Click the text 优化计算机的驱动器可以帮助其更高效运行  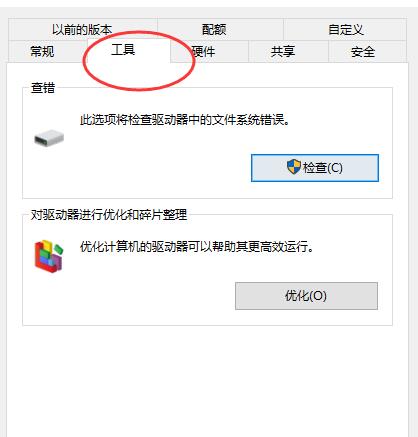pyautogui.click(x=197, y=247)
